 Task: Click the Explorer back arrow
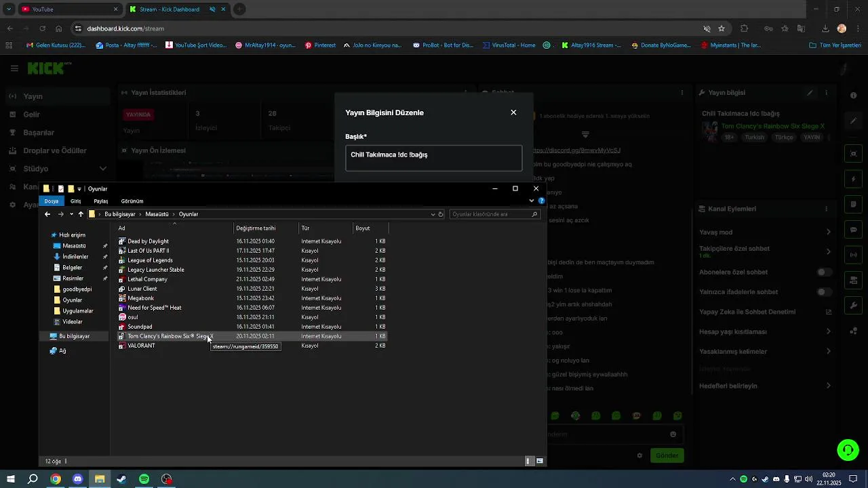47,214
